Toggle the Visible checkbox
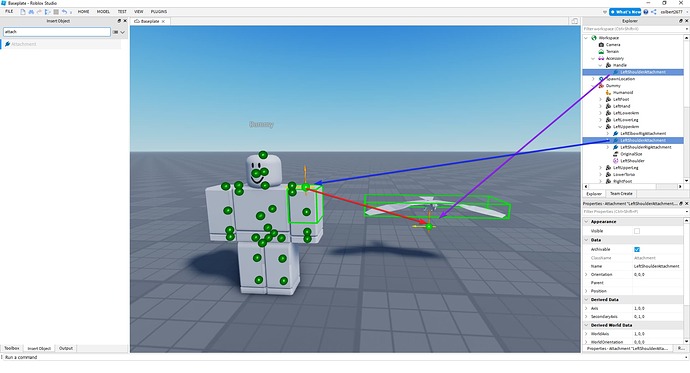Image resolution: width=690 pixels, height=373 pixels. [637, 231]
